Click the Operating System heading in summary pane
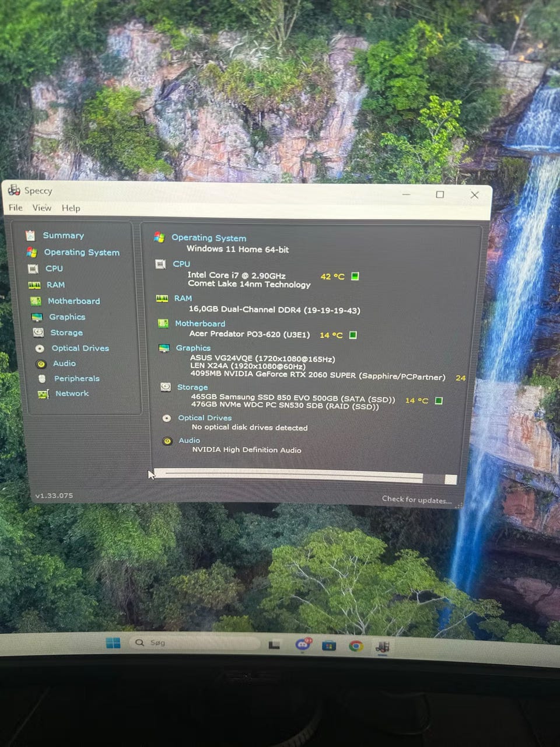 click(209, 238)
